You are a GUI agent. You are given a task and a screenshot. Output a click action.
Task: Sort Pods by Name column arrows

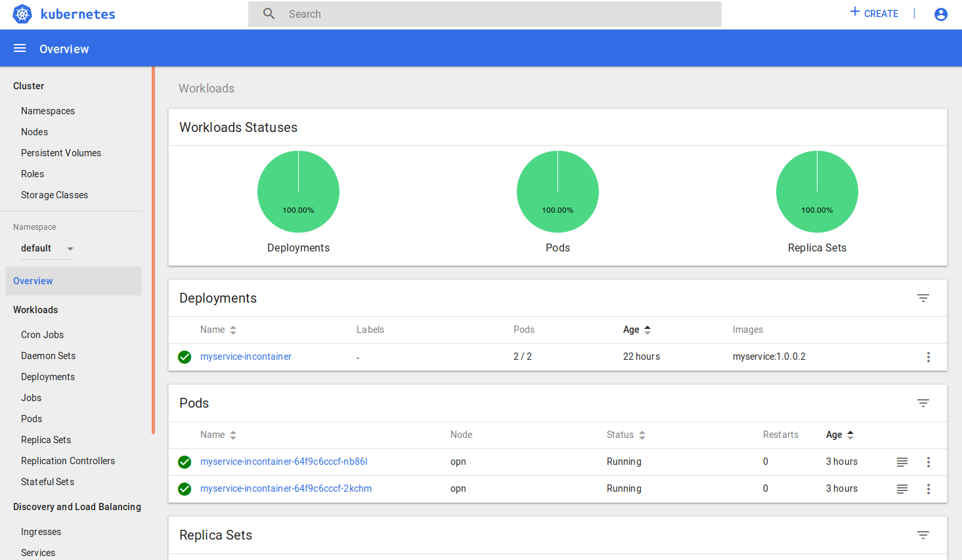point(233,435)
